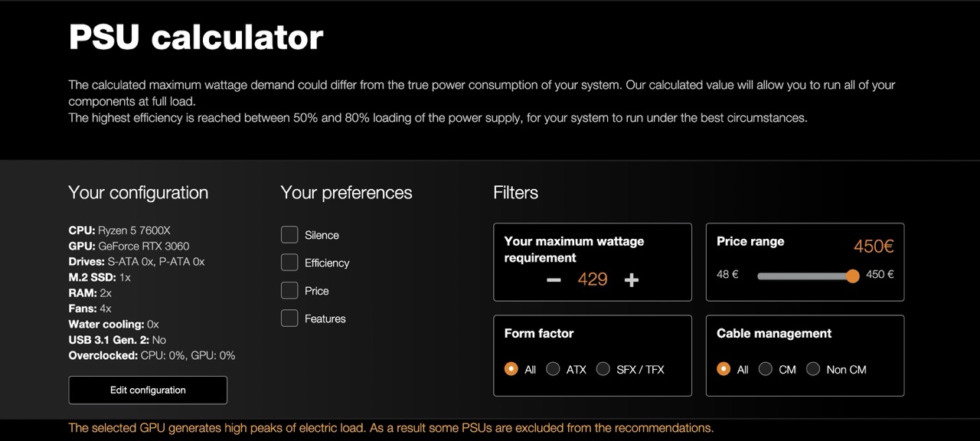980x441 pixels.
Task: Toggle the Features preference checkbox
Action: [x=289, y=318]
